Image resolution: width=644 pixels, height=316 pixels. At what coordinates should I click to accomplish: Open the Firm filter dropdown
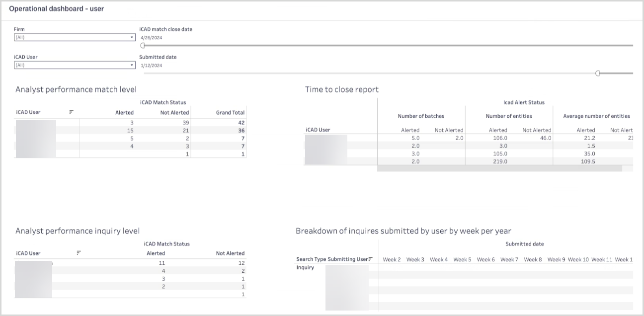click(74, 37)
